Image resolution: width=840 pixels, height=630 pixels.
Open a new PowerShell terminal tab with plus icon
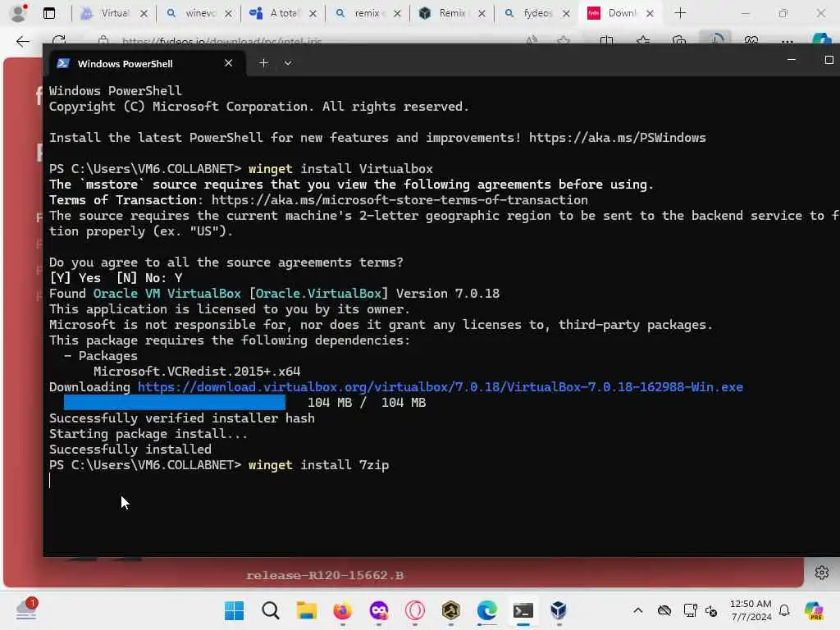pyautogui.click(x=263, y=63)
